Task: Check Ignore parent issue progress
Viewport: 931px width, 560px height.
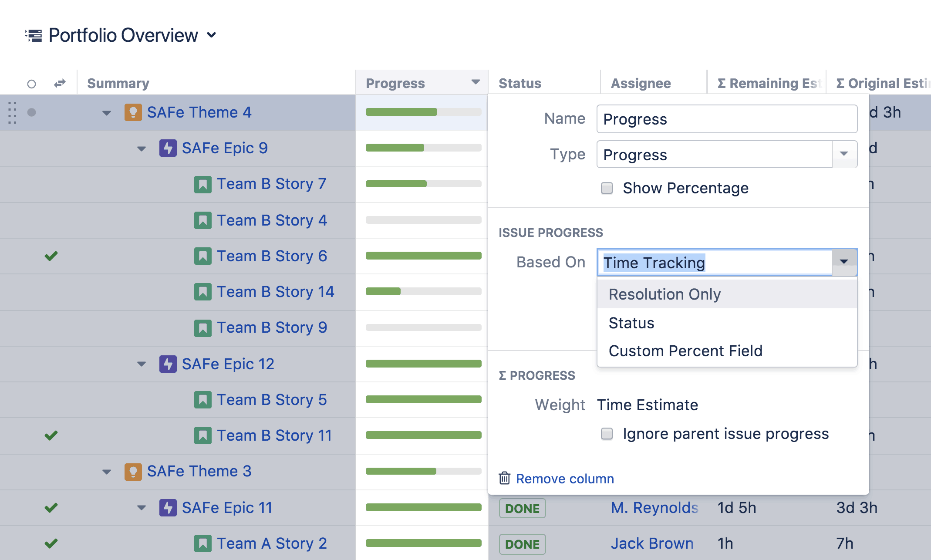Action: point(607,434)
